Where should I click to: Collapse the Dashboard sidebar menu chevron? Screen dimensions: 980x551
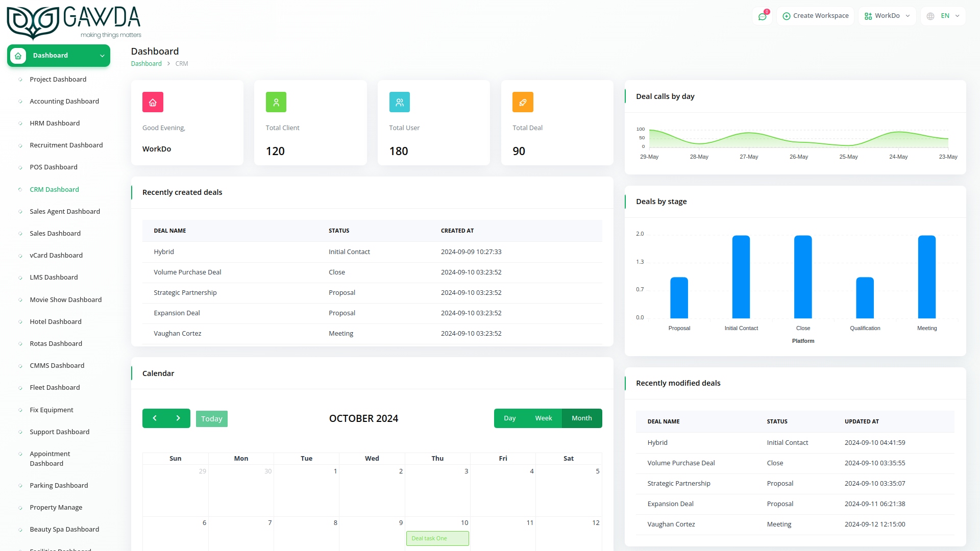[x=101, y=56]
